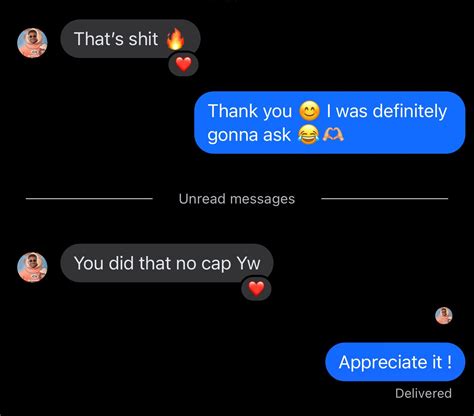Screen dimensions: 474x416
Task: Click the small read-receipt avatar above "Appreciate it !"
Action: click(x=444, y=315)
